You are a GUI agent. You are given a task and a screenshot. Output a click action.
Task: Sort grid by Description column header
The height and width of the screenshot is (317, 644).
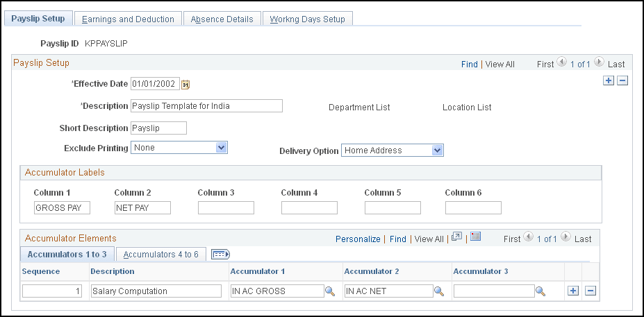tap(112, 271)
